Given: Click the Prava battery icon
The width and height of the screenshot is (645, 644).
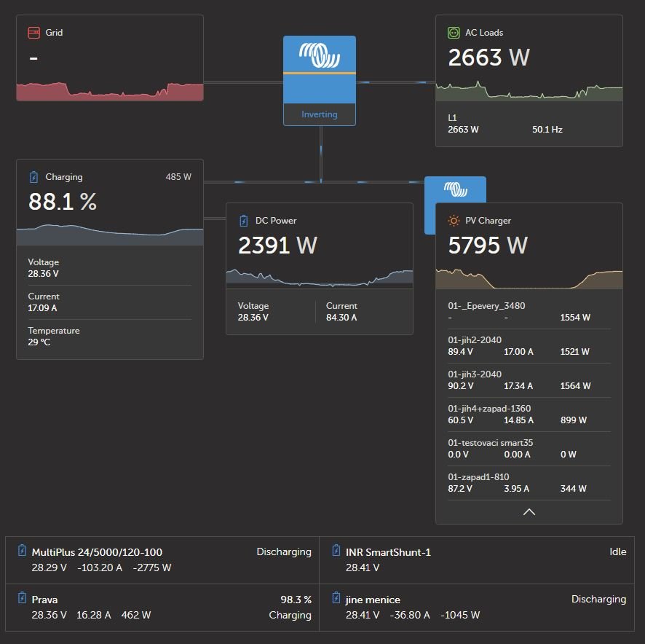Looking at the screenshot, I should coord(22,600).
